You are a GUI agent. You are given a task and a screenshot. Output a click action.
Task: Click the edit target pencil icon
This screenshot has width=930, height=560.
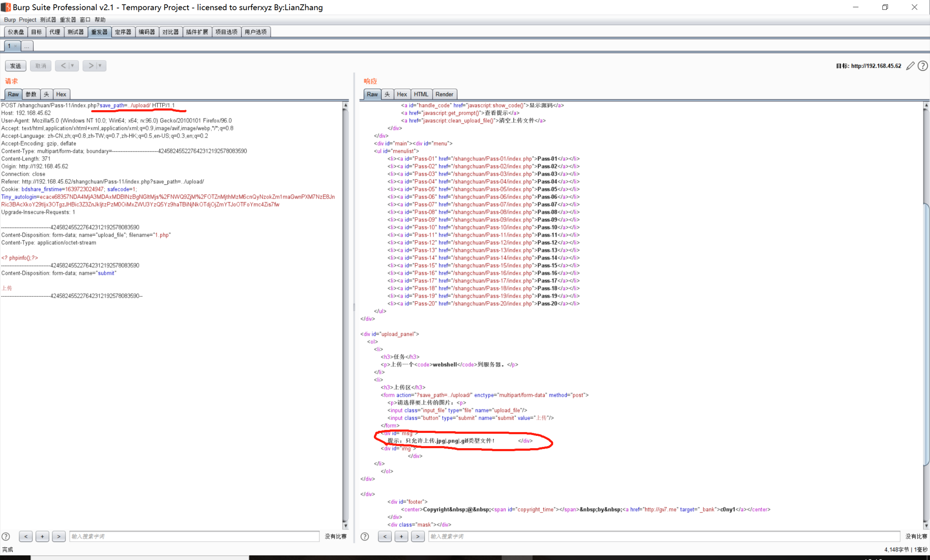tap(910, 66)
